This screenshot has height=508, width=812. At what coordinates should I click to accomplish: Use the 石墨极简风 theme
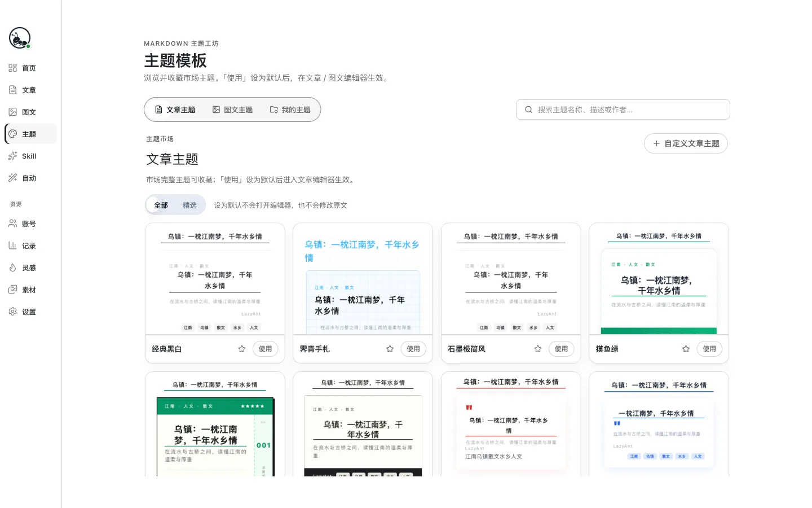pyautogui.click(x=561, y=349)
